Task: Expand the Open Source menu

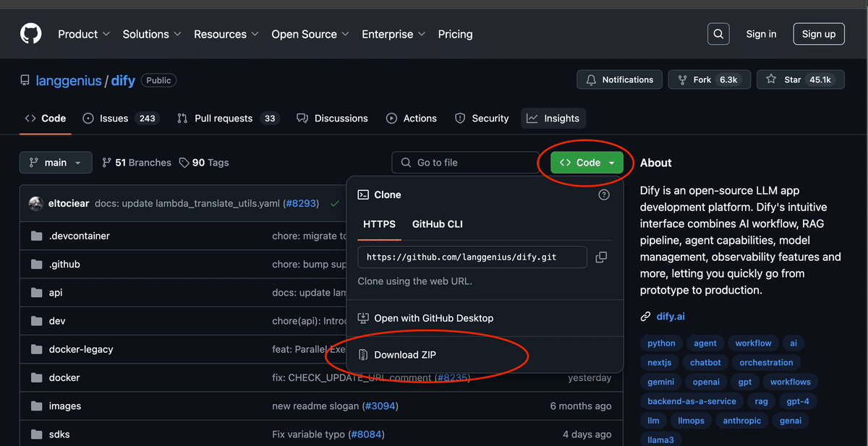Action: tap(310, 34)
